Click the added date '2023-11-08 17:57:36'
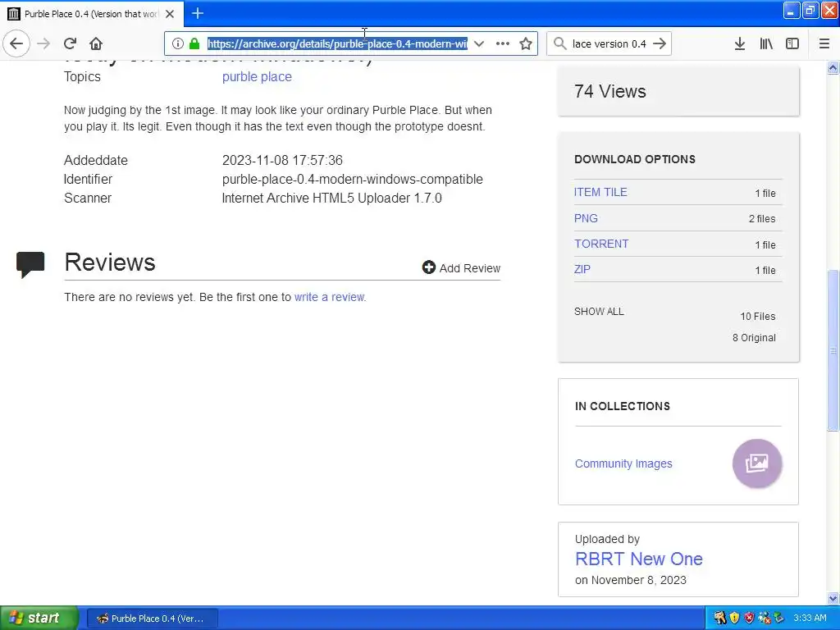 coord(282,160)
